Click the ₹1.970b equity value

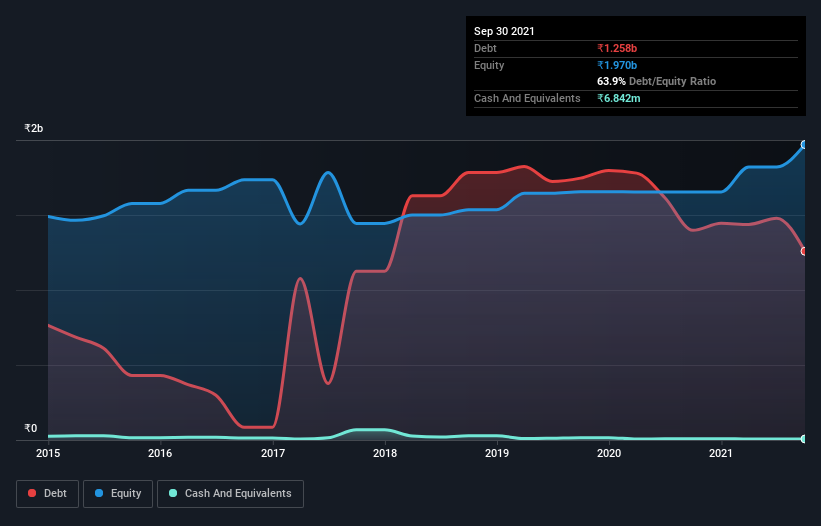point(617,65)
